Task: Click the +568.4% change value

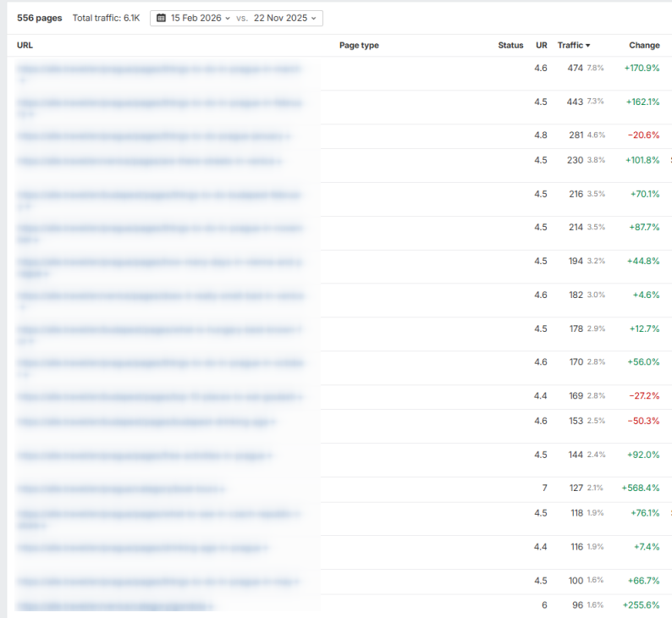Action: pyautogui.click(x=640, y=488)
